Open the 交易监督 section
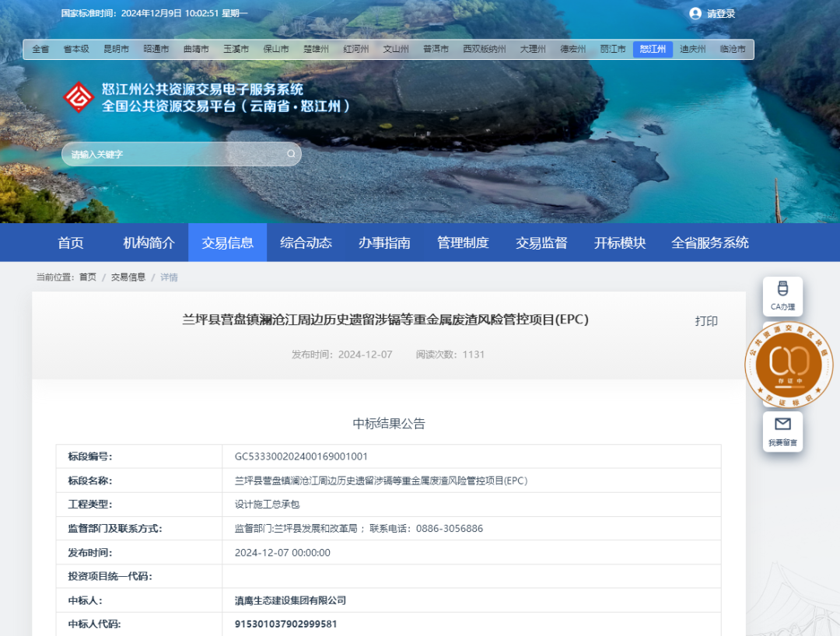840x636 pixels. 541,242
